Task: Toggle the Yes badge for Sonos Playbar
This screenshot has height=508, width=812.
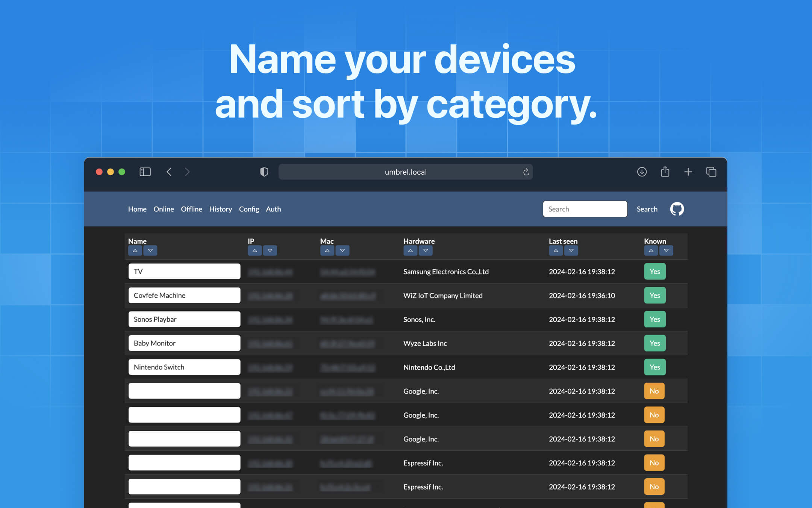Action: coord(655,319)
